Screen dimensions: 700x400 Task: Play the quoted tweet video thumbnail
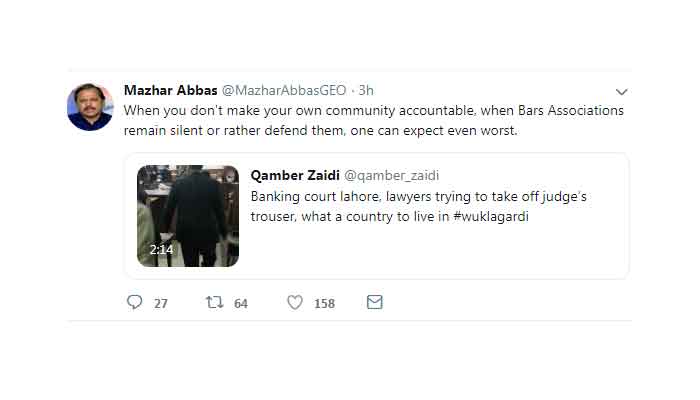click(x=188, y=216)
